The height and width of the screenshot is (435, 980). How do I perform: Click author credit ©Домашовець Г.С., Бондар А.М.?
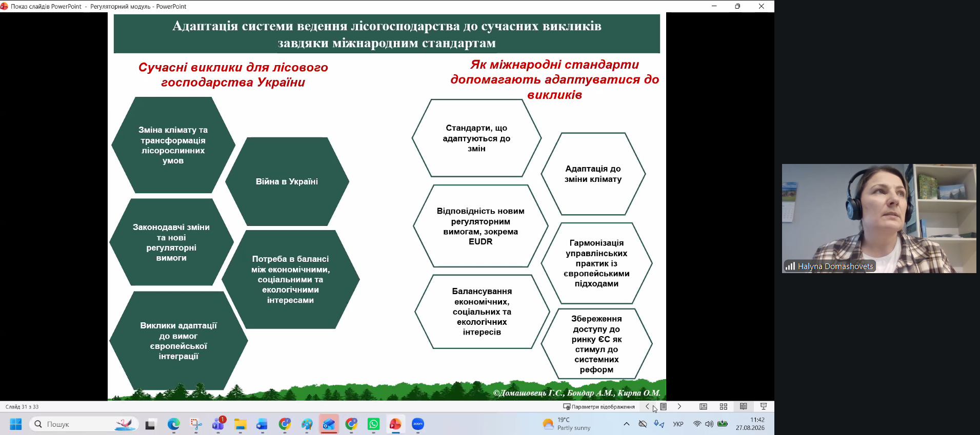(x=576, y=393)
